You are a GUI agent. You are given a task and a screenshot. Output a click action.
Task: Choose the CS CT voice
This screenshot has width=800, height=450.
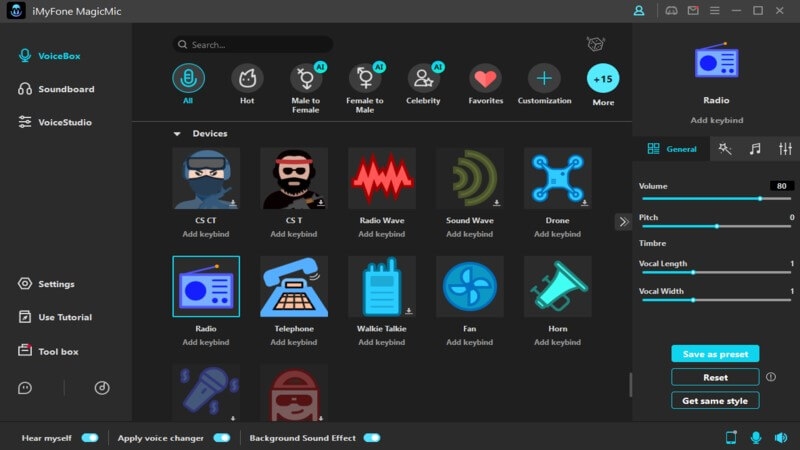[206, 179]
